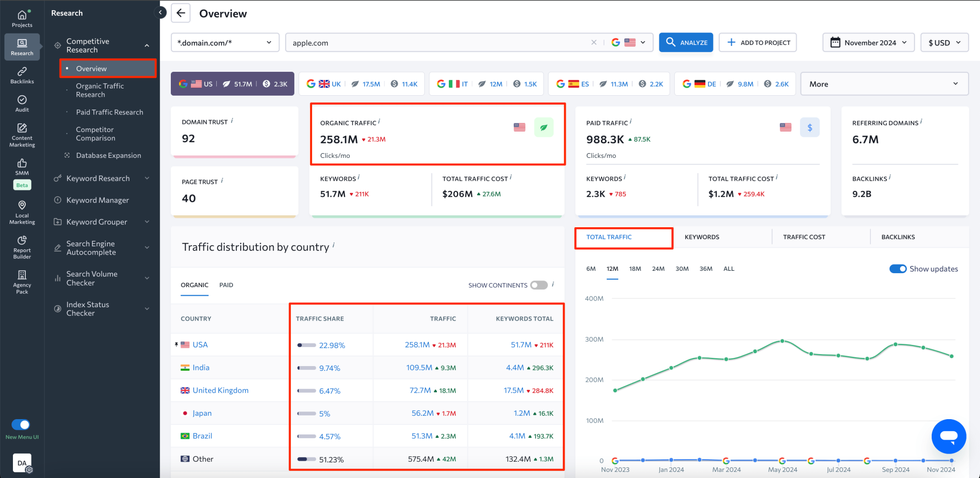The width and height of the screenshot is (980, 478).
Task: Switch off the New Menu UI toggle
Action: click(x=21, y=424)
